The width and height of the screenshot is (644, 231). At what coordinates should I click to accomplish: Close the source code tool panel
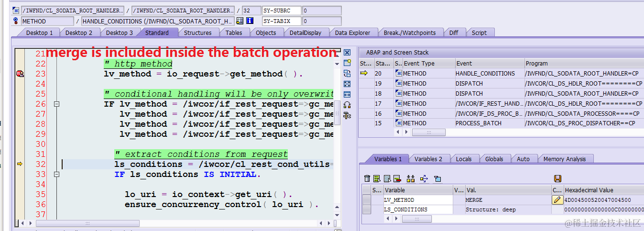pos(348,53)
